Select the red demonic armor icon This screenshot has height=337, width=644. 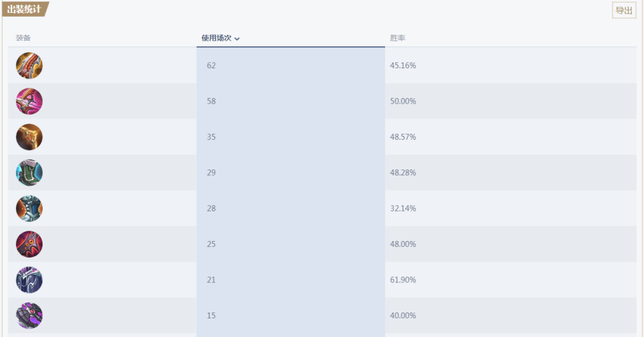click(x=29, y=244)
